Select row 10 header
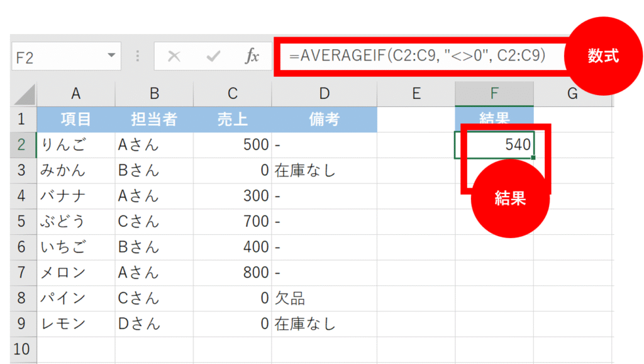This screenshot has height=364, width=644. point(23,348)
